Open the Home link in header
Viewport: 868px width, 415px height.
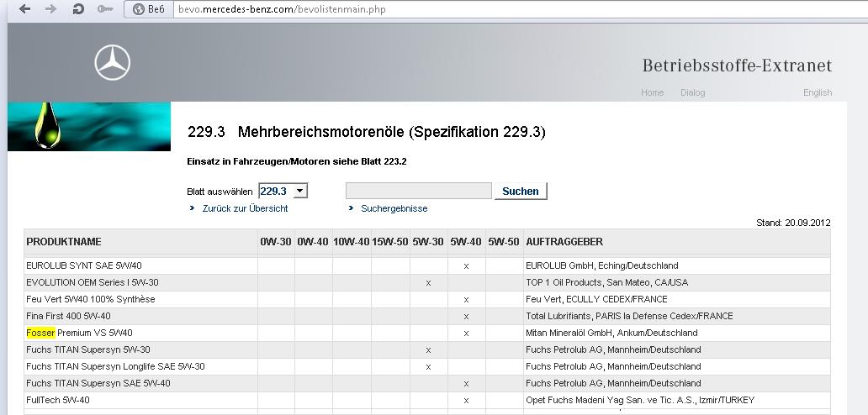[652, 92]
